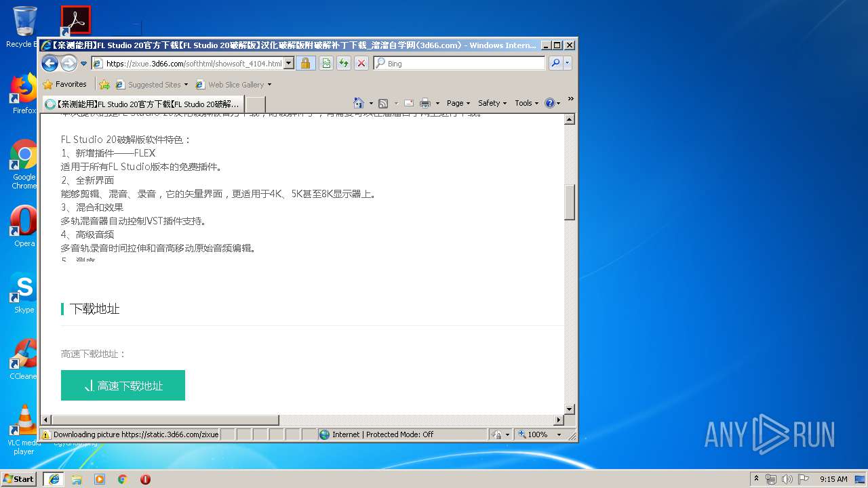Click the vertical scrollbar thumb
The height and width of the screenshot is (488, 868).
click(570, 202)
